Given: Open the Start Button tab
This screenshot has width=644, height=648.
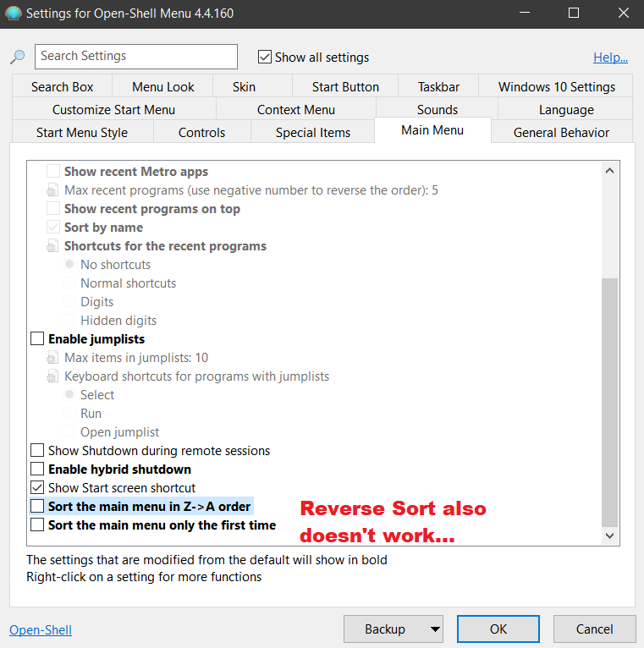Looking at the screenshot, I should click(345, 86).
